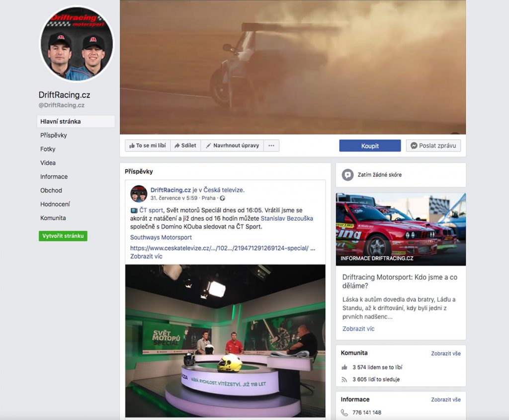509x420 pixels.
Task: Open the ceskatelevize.cz URL link
Action: pyautogui.click(x=219, y=248)
